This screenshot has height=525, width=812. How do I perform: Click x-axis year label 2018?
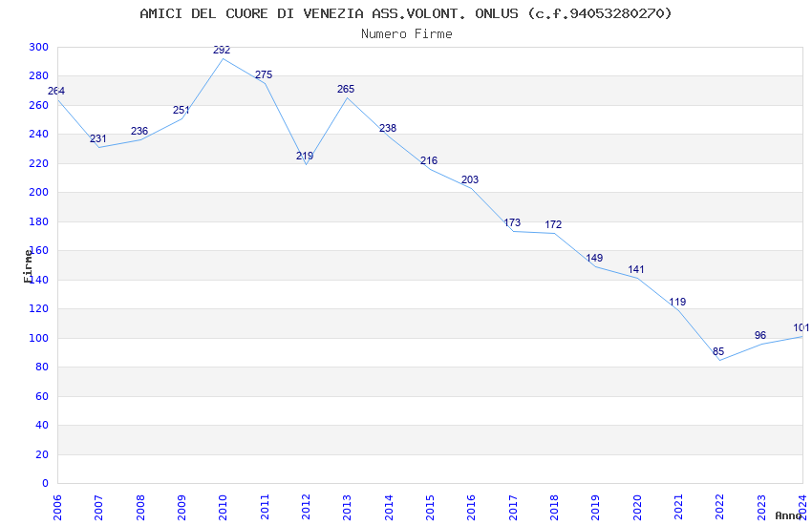554,508
